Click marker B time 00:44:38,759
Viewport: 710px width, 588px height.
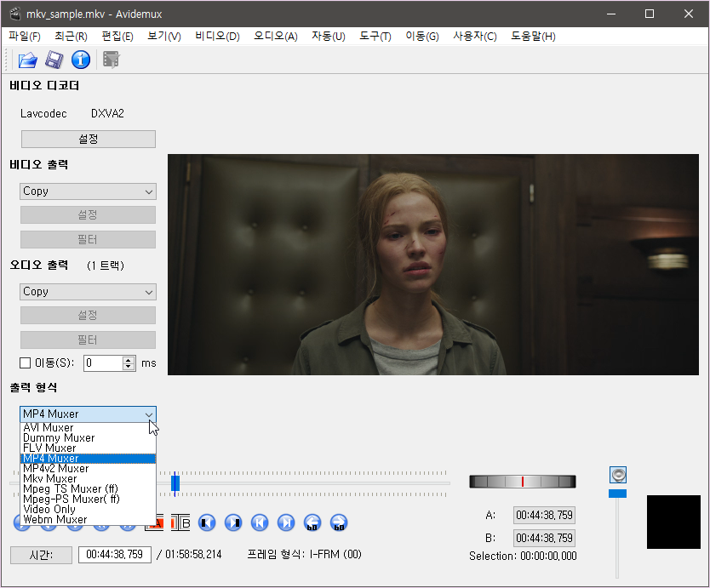544,538
